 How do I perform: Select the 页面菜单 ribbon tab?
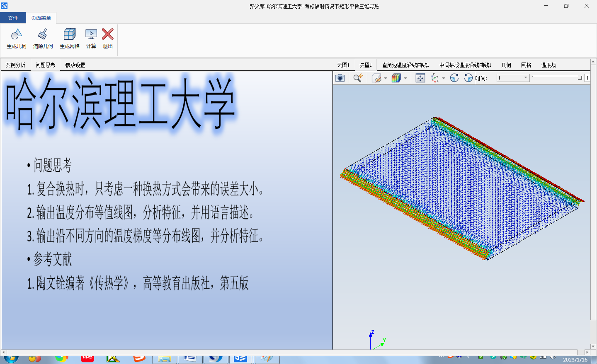point(41,18)
